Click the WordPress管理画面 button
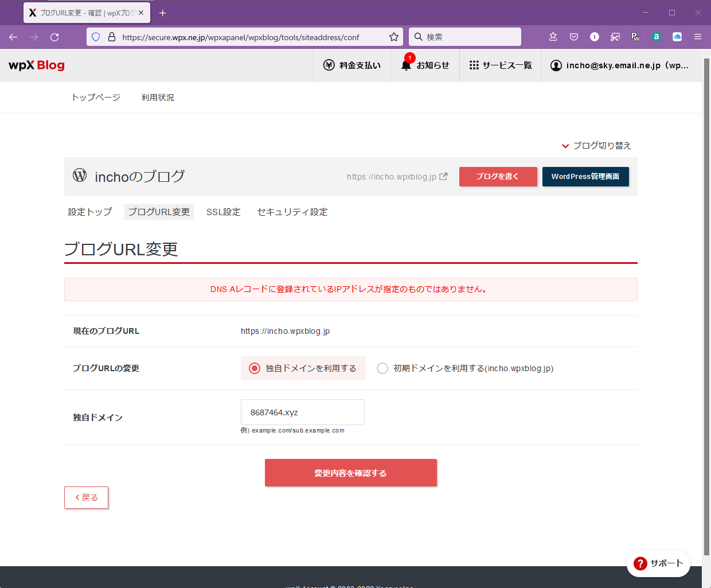Screen dimensions: 711x588 [585, 177]
